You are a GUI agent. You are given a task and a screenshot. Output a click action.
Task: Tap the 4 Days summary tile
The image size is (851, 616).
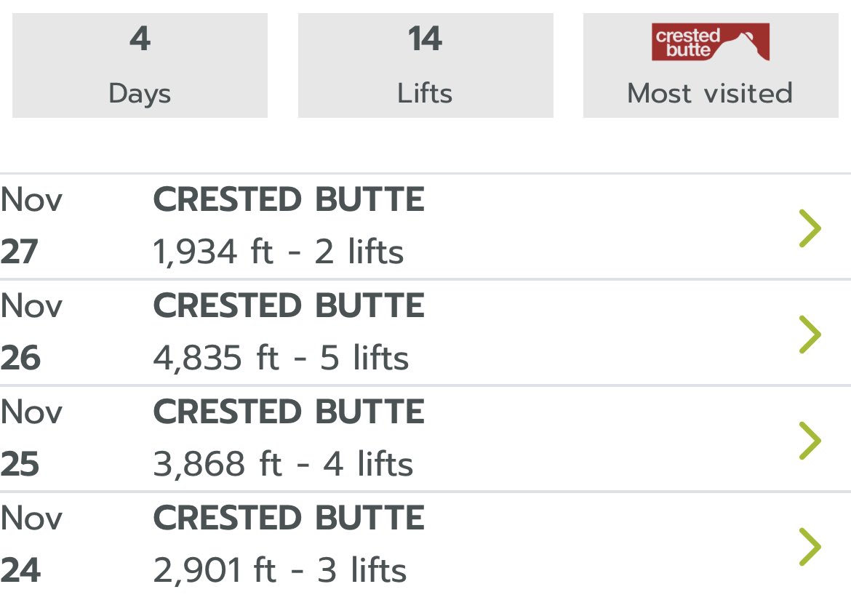[x=140, y=65]
